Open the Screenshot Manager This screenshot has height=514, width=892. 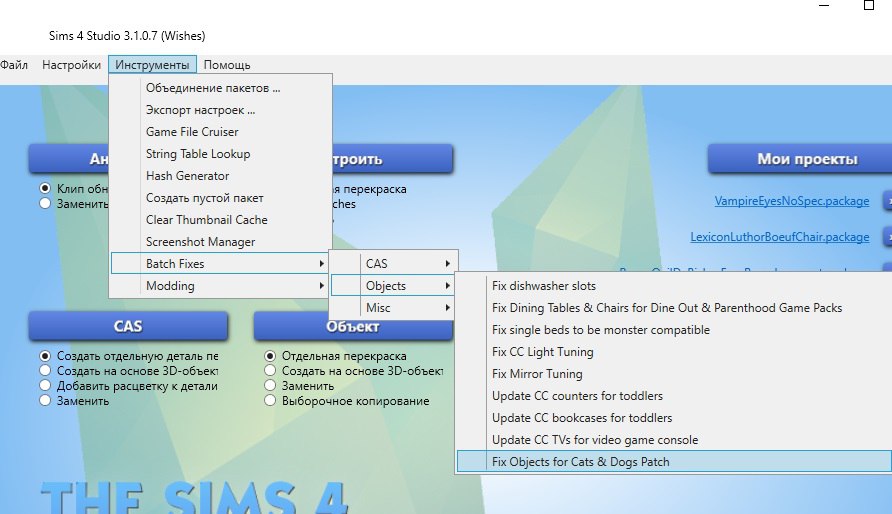tap(221, 242)
